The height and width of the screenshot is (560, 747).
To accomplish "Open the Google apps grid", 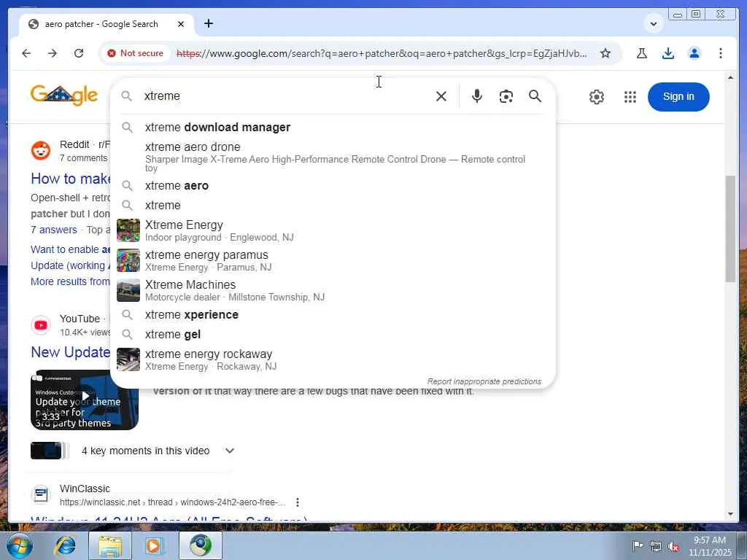I will click(630, 97).
